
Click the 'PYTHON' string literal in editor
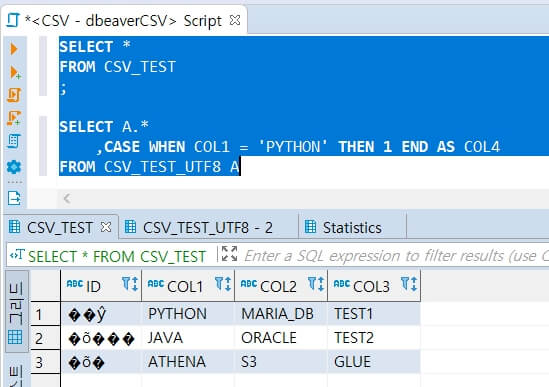pyautogui.click(x=293, y=146)
